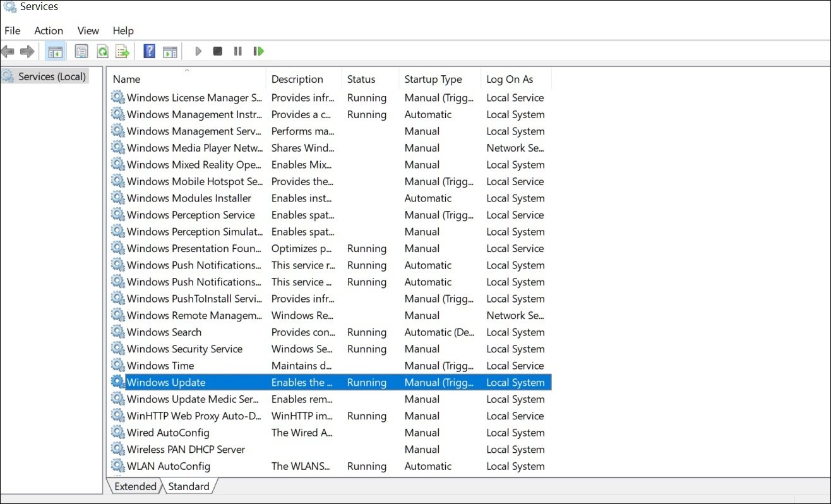Select the Windows Search service name
This screenshot has height=504, width=831.
(164, 332)
